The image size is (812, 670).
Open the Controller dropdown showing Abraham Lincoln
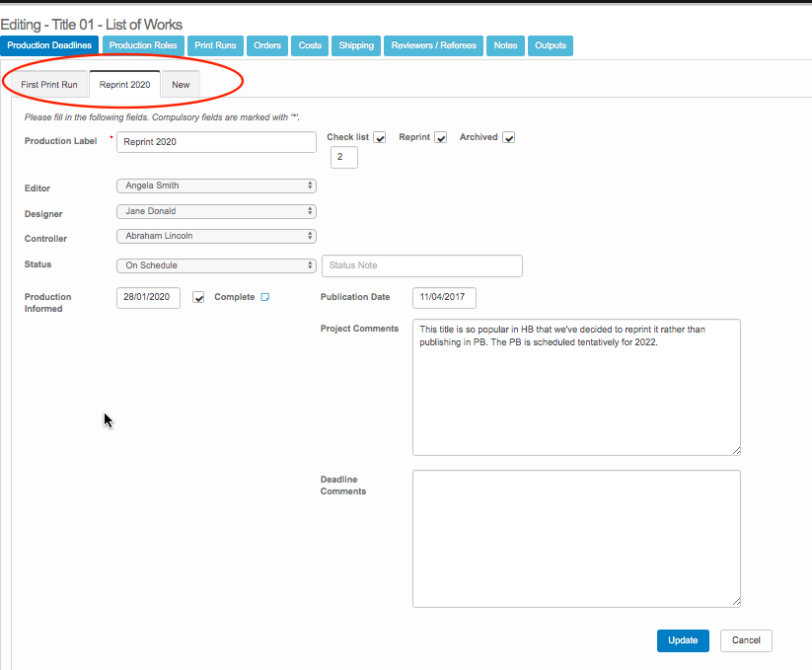[x=216, y=236]
